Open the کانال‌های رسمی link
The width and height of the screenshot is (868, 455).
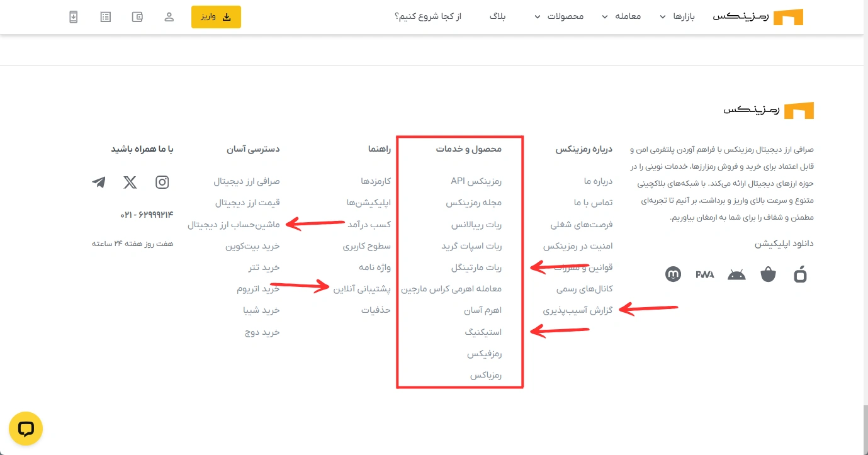584,289
